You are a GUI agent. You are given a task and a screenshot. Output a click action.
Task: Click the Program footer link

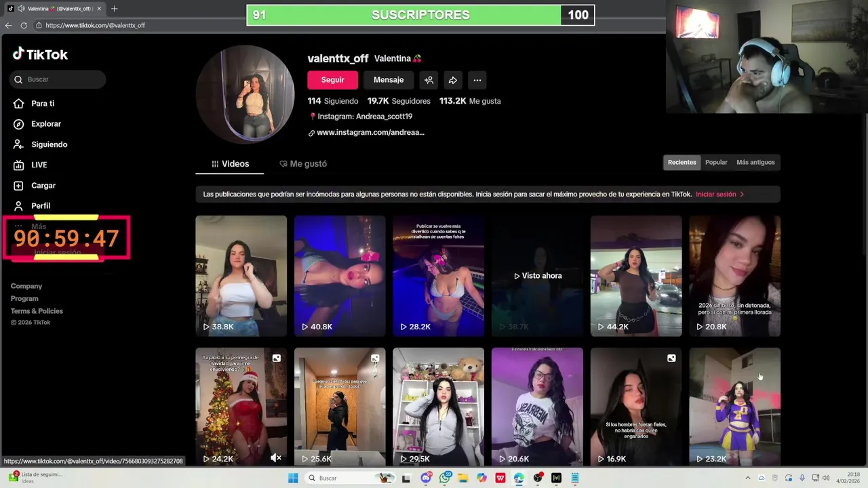[24, 298]
